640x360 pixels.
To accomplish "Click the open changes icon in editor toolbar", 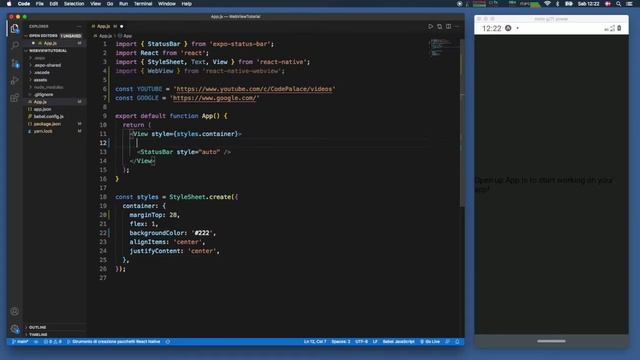I will tap(440, 27).
